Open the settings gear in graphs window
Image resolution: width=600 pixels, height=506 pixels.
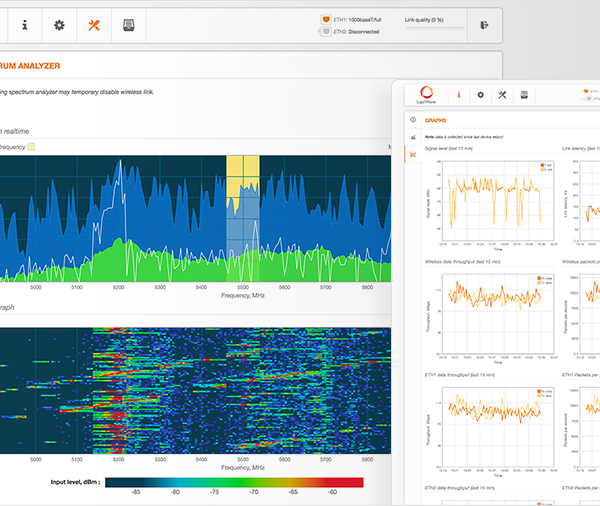pyautogui.click(x=481, y=95)
